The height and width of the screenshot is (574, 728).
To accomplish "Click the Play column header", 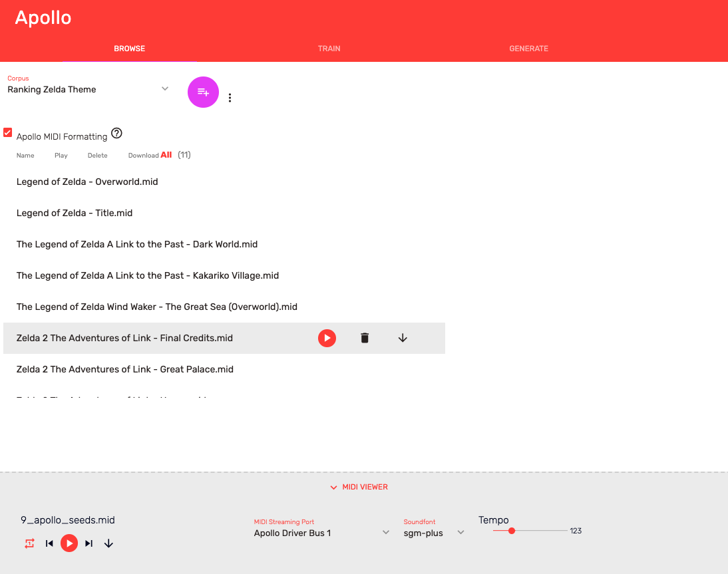I will (61, 156).
